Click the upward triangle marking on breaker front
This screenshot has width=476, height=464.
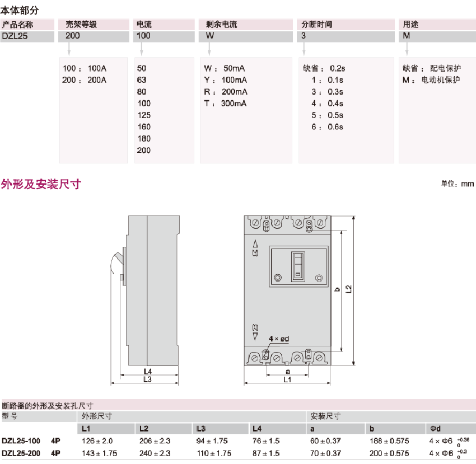coord(256,243)
